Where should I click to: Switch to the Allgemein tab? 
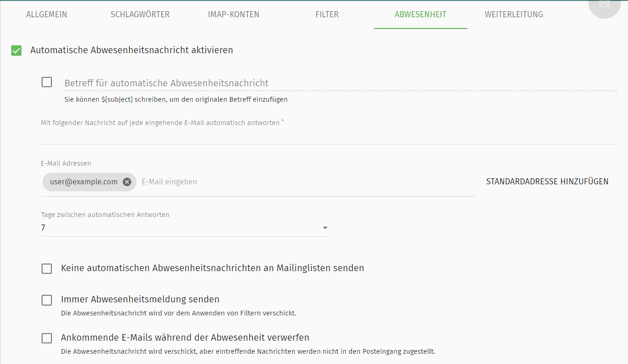[x=47, y=14]
